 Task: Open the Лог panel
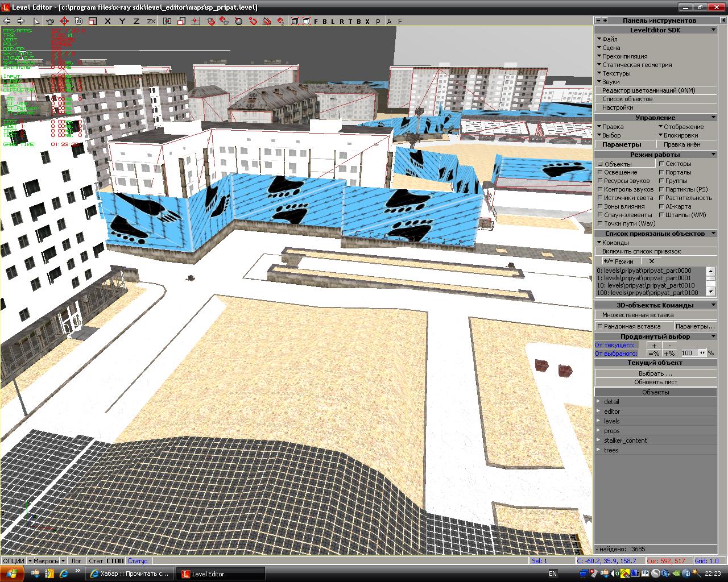(x=76, y=561)
